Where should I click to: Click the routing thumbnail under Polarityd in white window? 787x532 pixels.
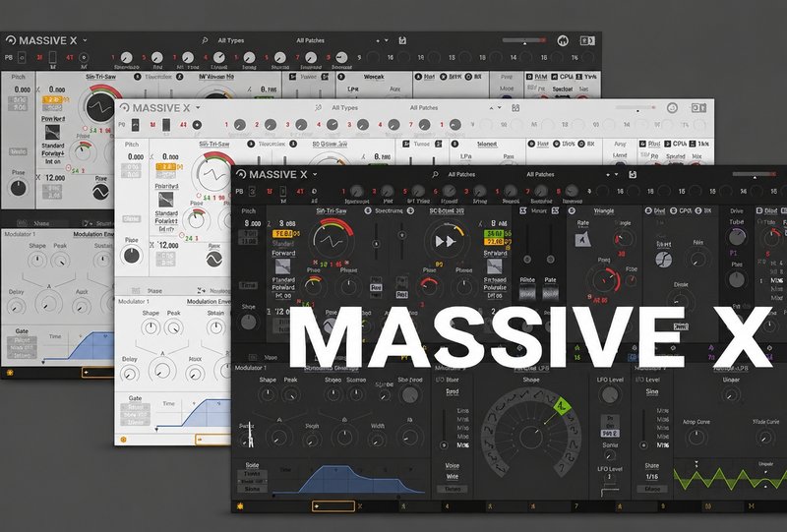[x=165, y=200]
